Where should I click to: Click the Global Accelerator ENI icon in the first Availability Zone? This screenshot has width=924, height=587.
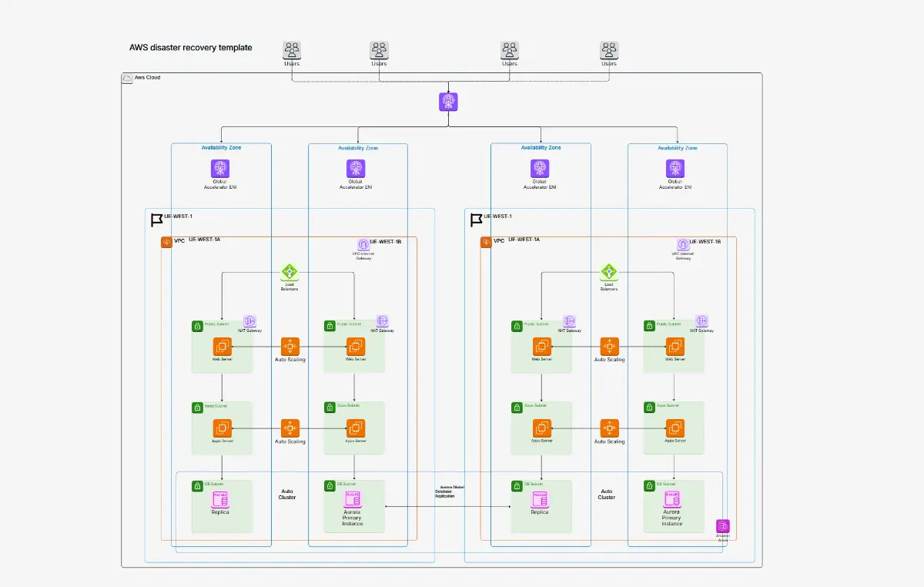[x=220, y=171]
